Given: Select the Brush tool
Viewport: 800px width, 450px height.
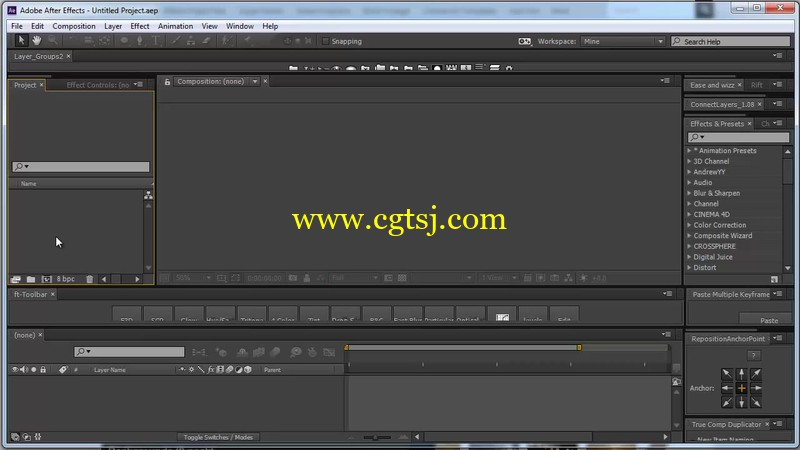Looking at the screenshot, I should [x=176, y=40].
